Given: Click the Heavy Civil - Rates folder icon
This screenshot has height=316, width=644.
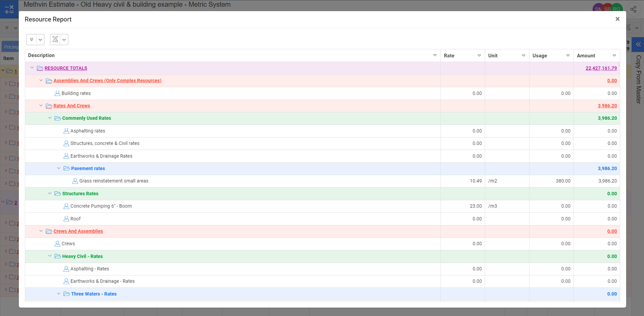Looking at the screenshot, I should click(x=58, y=256).
